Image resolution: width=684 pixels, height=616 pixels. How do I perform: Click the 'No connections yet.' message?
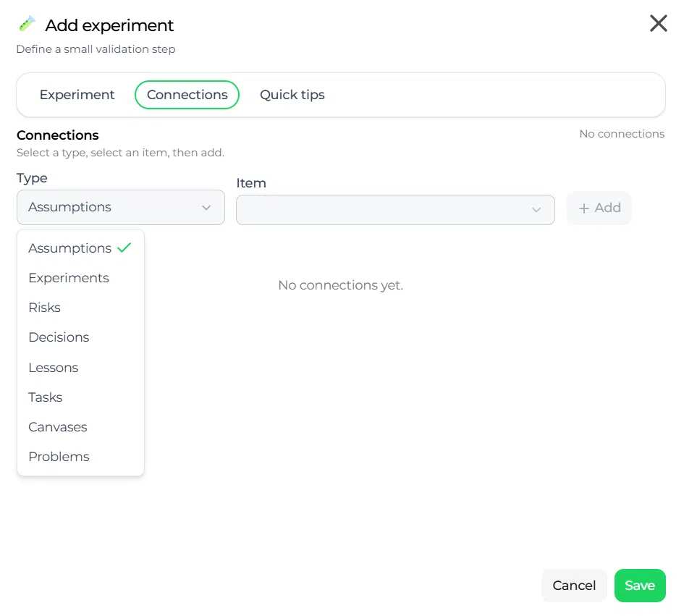[341, 285]
